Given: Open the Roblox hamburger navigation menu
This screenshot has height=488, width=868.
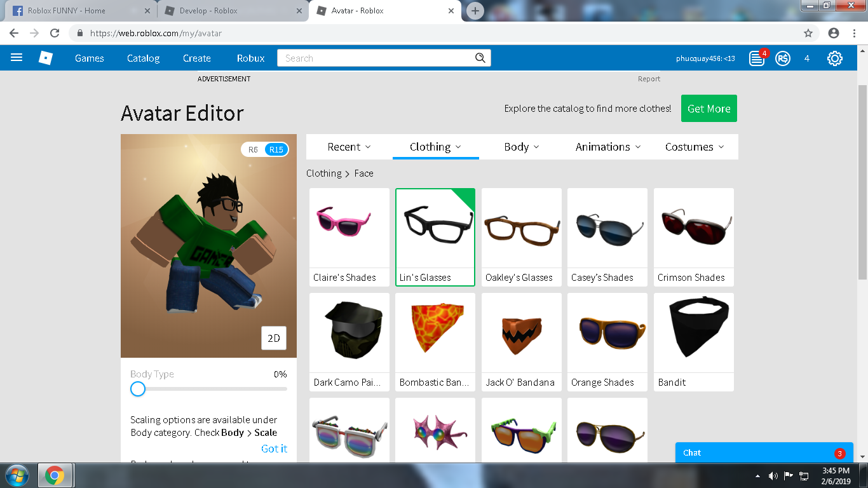Looking at the screenshot, I should coord(17,58).
